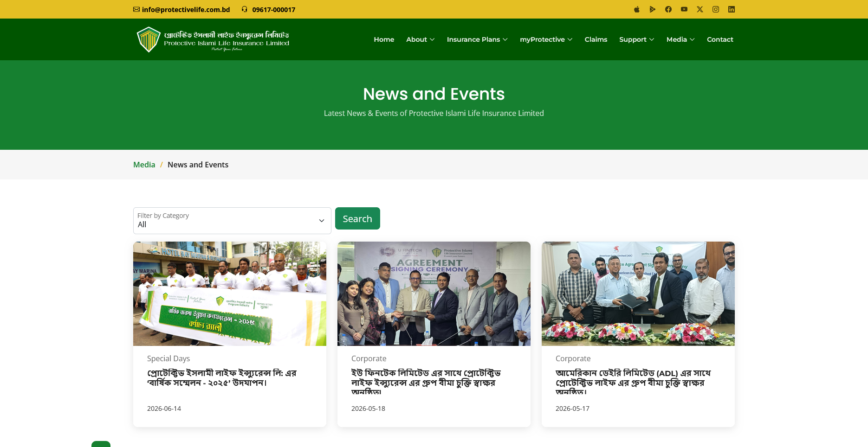Click the Media breadcrumb link
The width and height of the screenshot is (868, 447).
point(144,165)
